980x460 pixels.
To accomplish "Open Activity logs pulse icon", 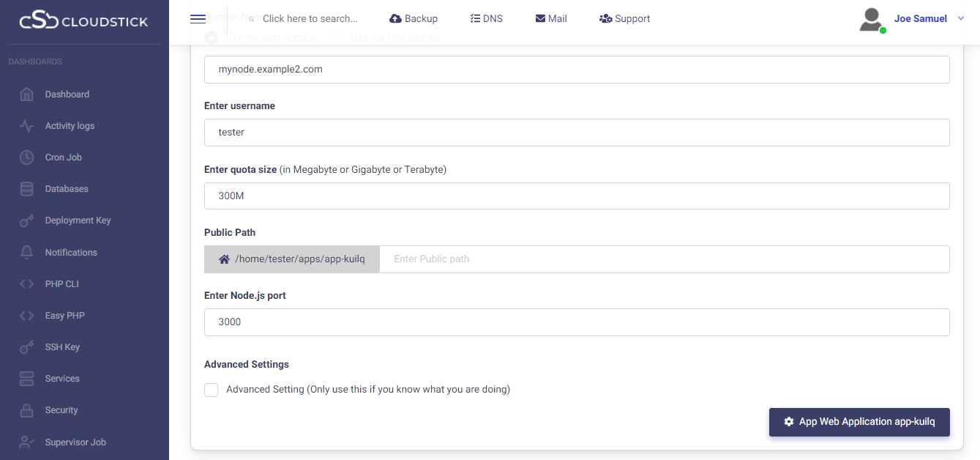I will click(27, 126).
